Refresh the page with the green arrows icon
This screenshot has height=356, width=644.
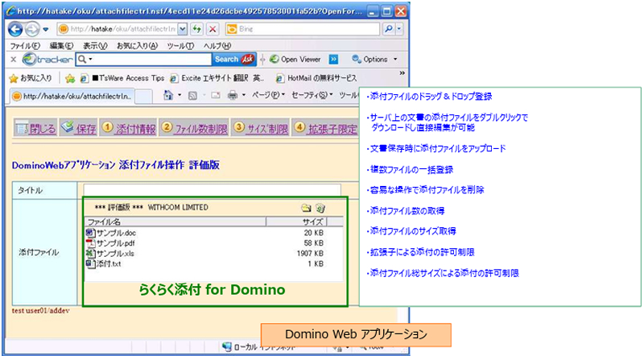[197, 29]
